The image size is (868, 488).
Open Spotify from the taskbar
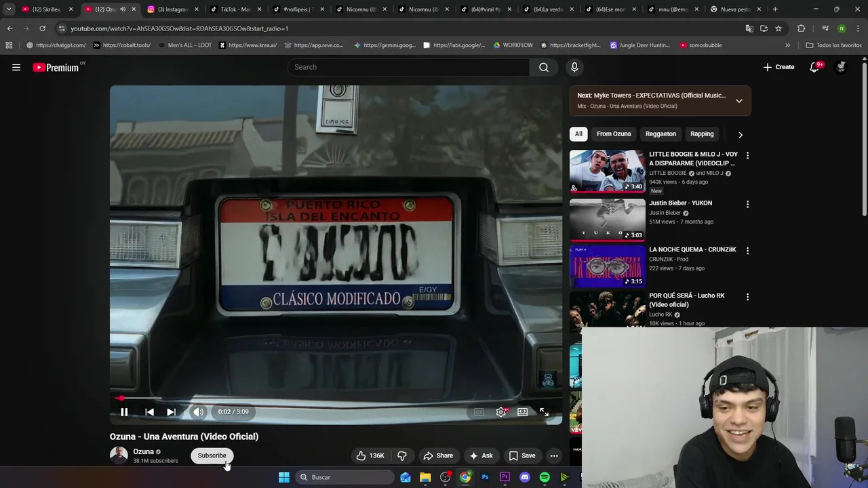pos(545,477)
